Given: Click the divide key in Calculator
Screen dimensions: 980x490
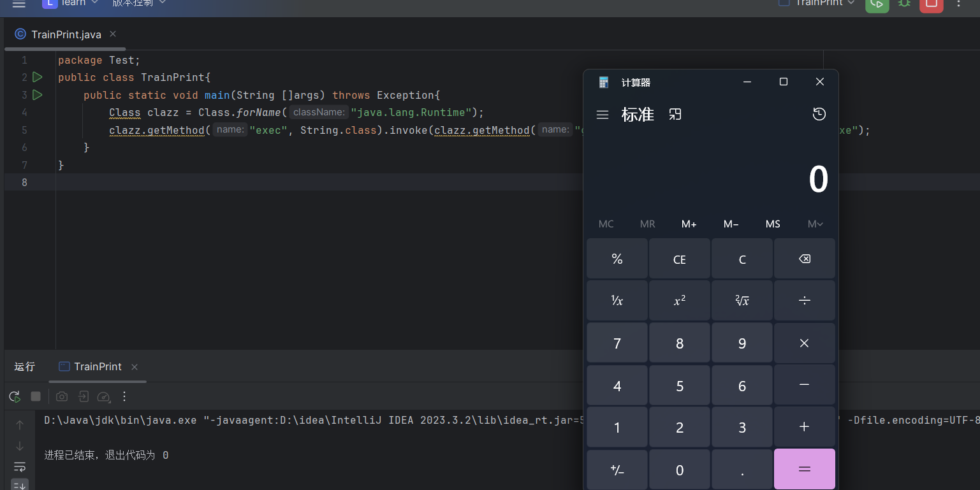Looking at the screenshot, I should (x=805, y=301).
